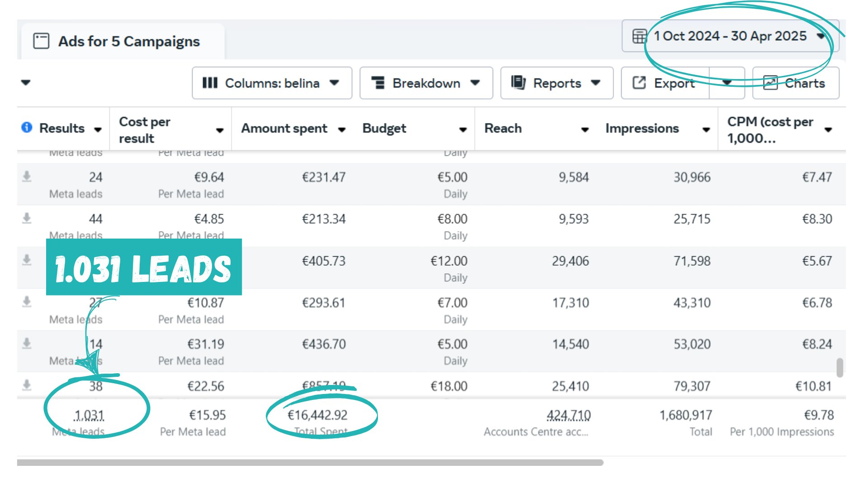Expand the Reports dropdown

pyautogui.click(x=557, y=83)
